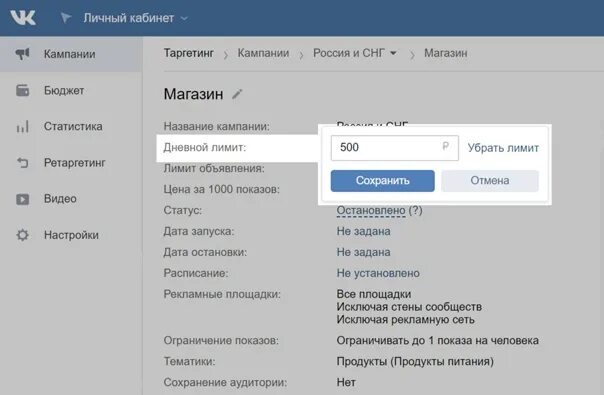This screenshot has width=604, height=395.
Task: Click the Ретаргетинг return arrow icon
Action: click(22, 163)
